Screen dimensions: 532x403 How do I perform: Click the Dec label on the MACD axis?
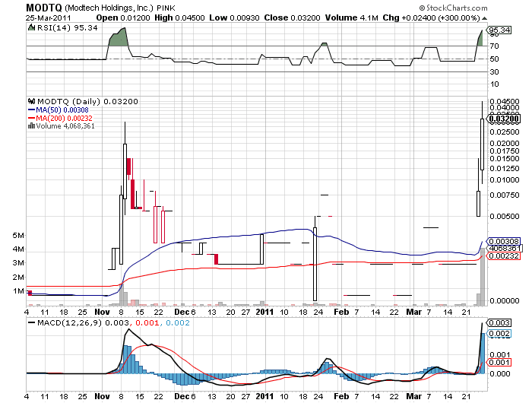[x=182, y=396]
